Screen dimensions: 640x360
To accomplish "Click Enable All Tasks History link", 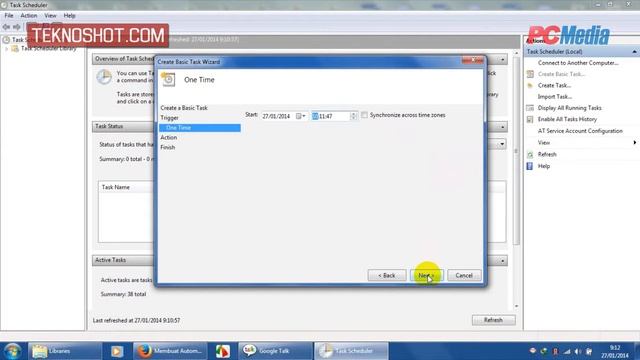I will [567, 119].
